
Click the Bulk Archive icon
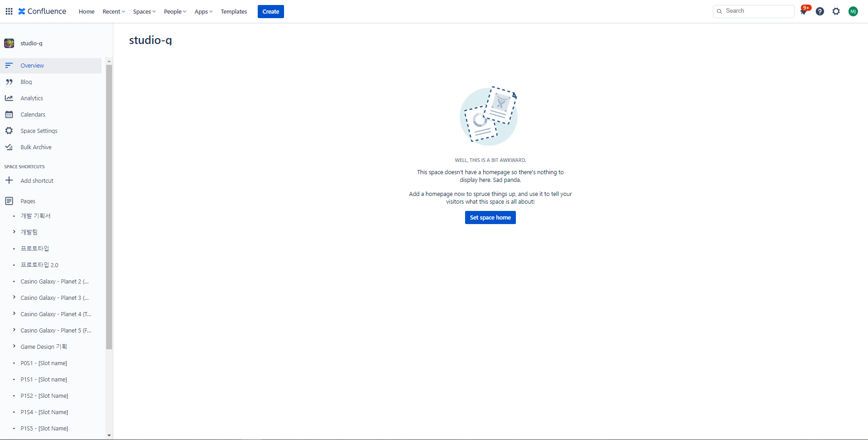pyautogui.click(x=9, y=147)
